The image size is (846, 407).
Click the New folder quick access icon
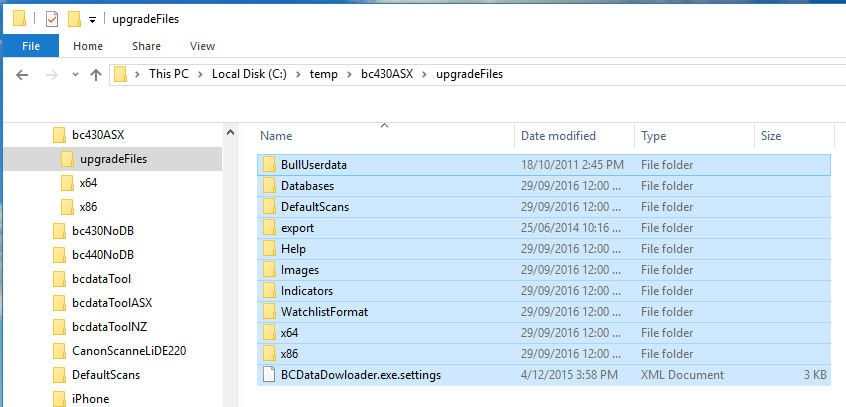tap(74, 19)
